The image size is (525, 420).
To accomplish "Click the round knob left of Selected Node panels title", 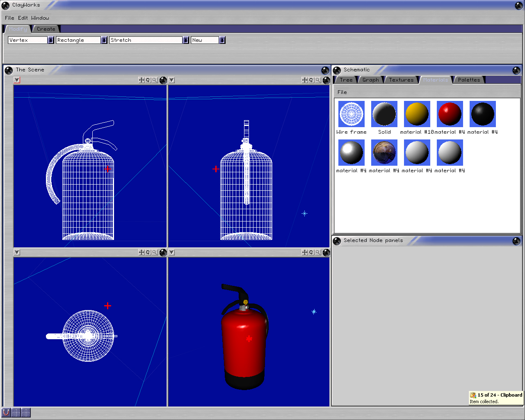I will [x=337, y=241].
